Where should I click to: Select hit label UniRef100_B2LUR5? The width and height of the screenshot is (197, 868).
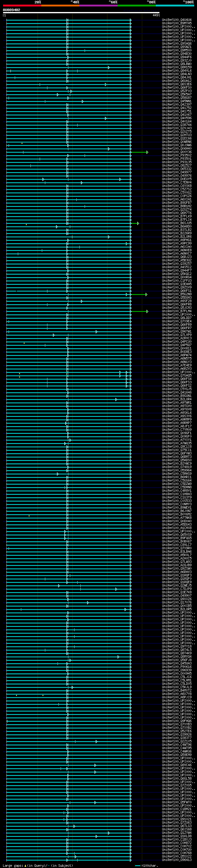coord(177,609)
